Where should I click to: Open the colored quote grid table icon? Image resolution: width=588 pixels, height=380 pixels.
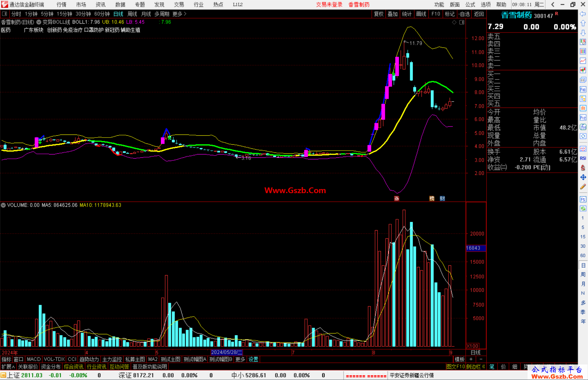pos(583,51)
